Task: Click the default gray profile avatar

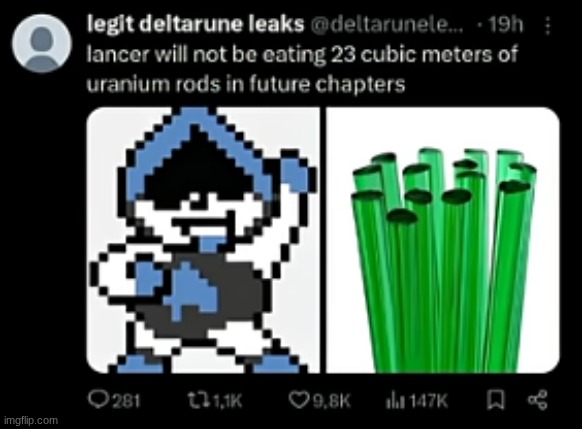Action: [42, 43]
